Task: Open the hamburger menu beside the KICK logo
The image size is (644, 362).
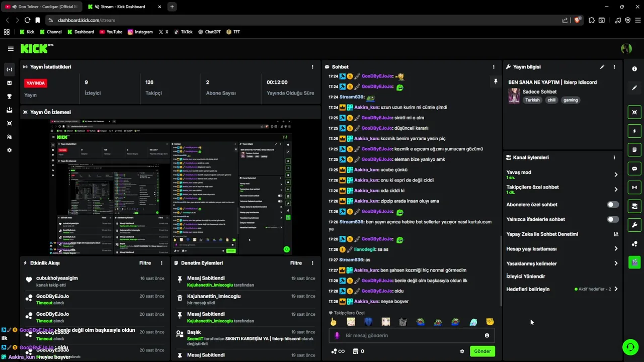Action: coord(11,49)
